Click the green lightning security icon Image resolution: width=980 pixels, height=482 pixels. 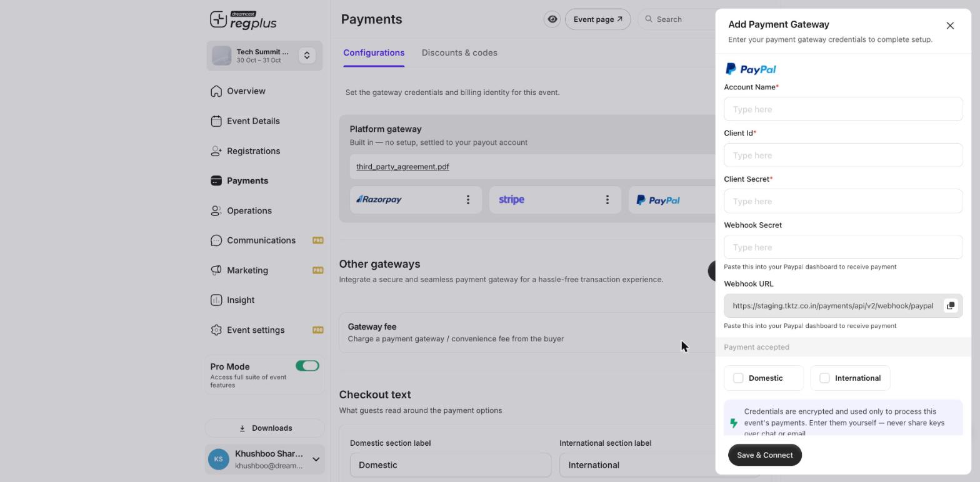pyautogui.click(x=734, y=423)
